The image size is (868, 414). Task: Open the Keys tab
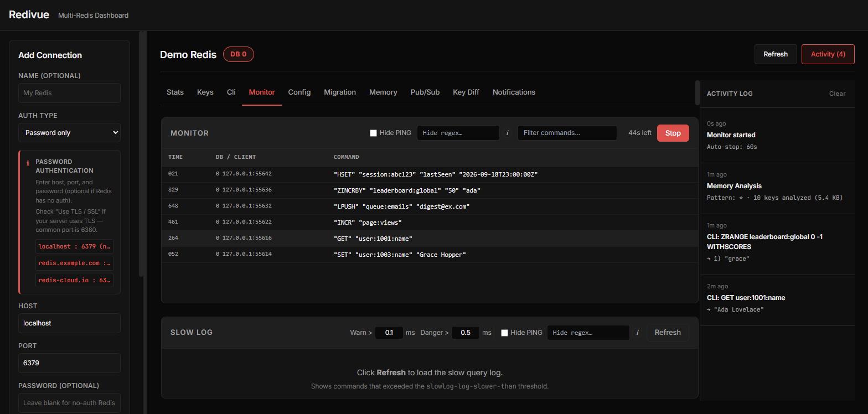click(x=205, y=92)
